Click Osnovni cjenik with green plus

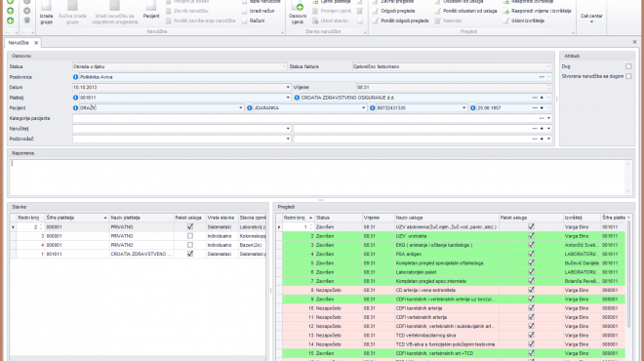tap(298, 13)
